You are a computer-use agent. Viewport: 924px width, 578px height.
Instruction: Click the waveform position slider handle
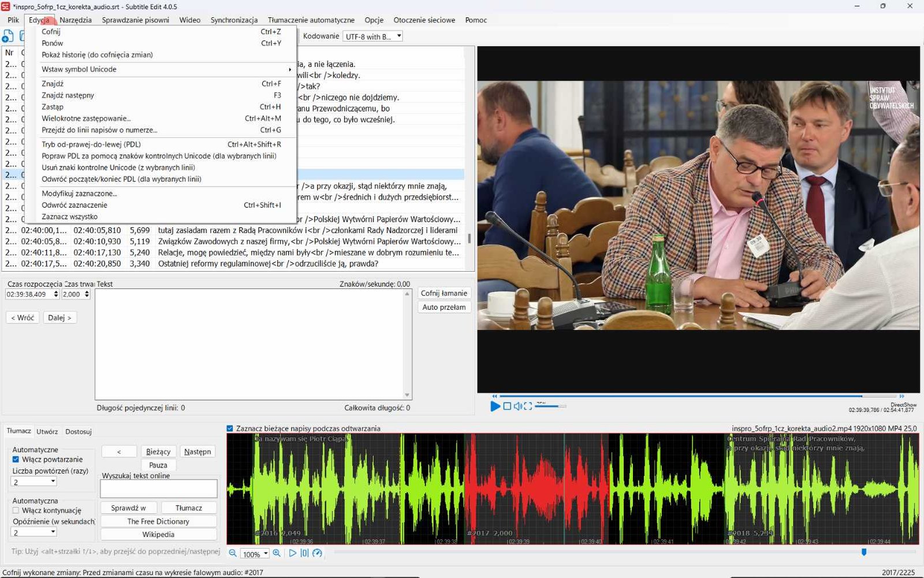coord(864,552)
